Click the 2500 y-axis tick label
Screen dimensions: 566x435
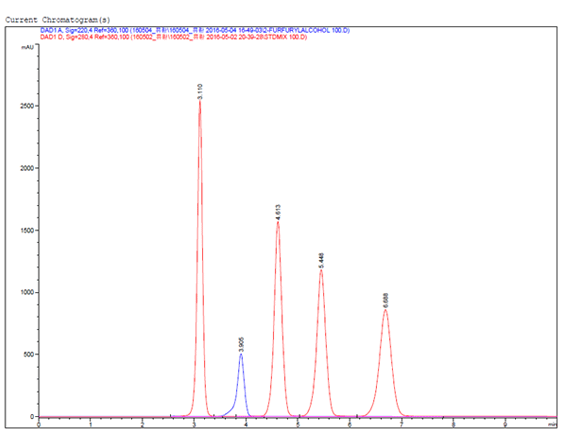coord(27,106)
